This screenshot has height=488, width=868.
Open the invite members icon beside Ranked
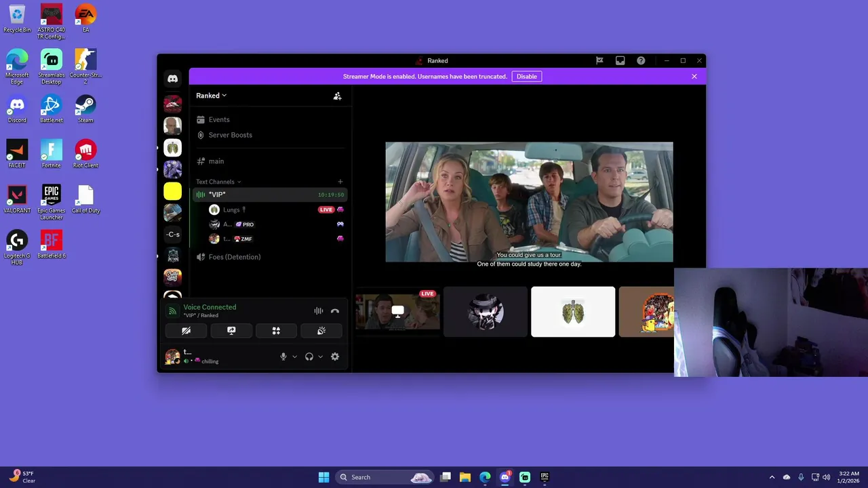(337, 96)
